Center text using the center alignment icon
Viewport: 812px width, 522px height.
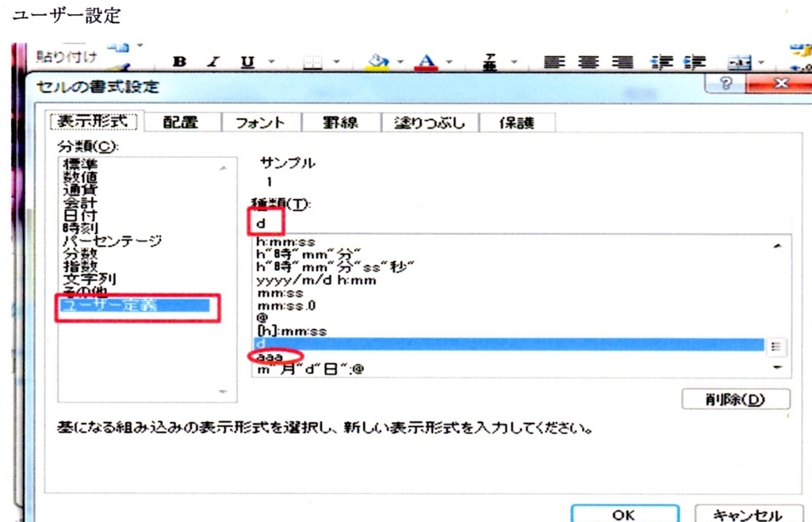click(588, 60)
